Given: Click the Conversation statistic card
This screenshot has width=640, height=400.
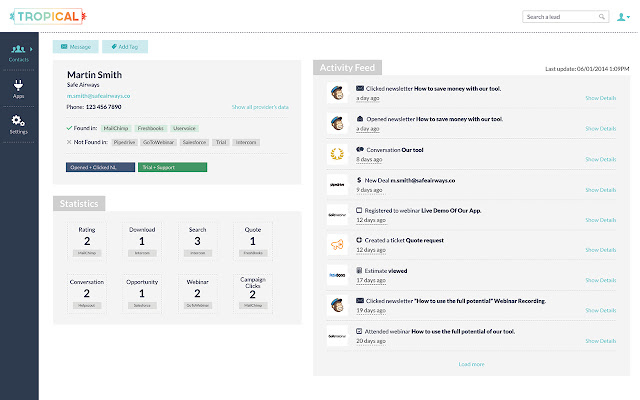Looking at the screenshot, I should 87,294.
